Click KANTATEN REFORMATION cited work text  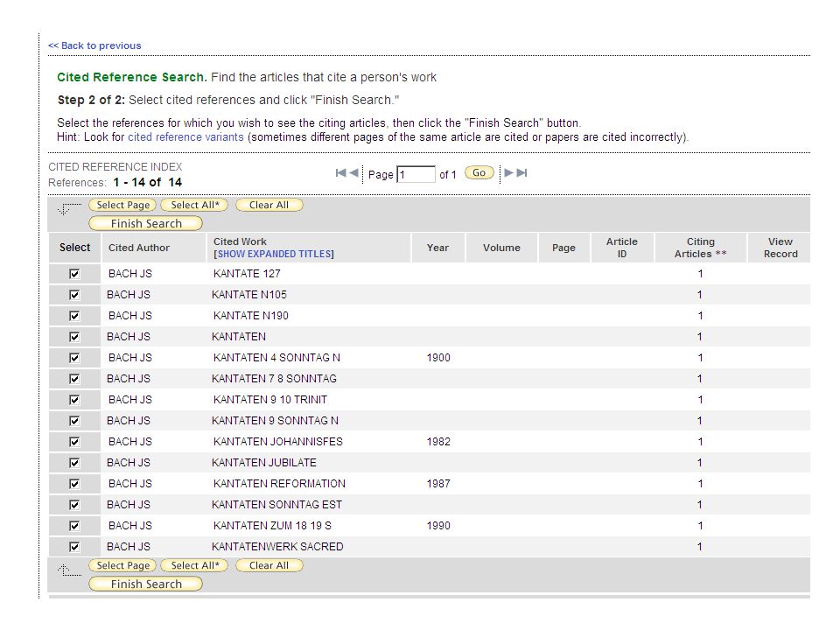pos(279,484)
